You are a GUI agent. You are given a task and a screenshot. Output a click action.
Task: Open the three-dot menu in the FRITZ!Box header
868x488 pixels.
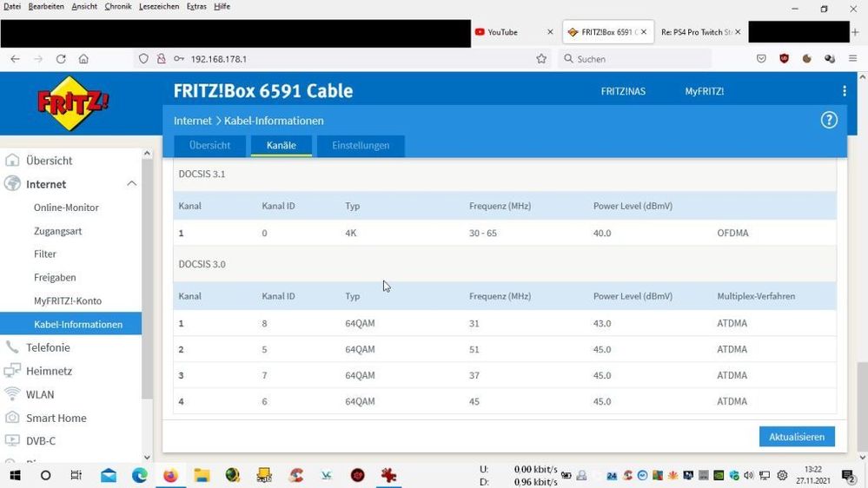[845, 91]
